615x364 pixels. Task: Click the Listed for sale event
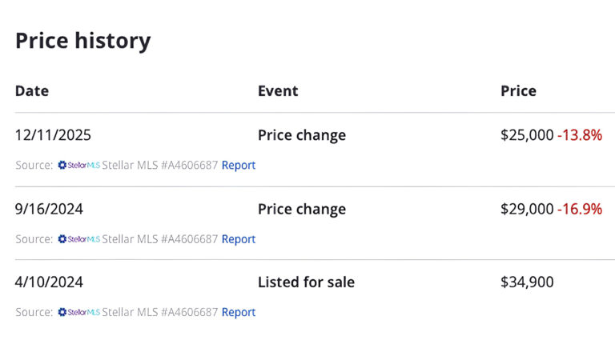306,282
